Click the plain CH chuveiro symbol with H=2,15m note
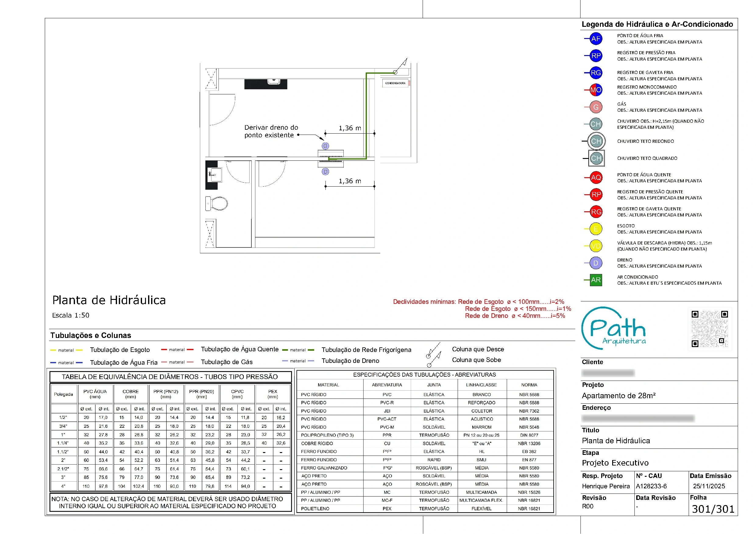 point(595,124)
